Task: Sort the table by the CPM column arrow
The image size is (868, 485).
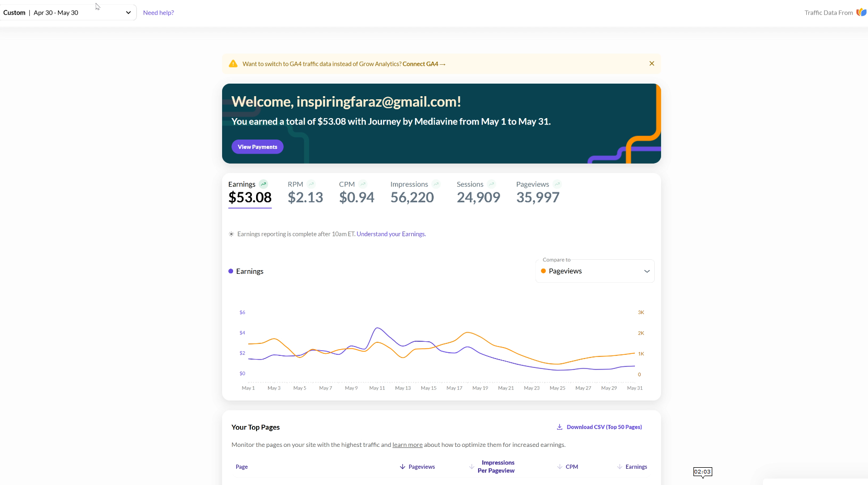Action: [x=560, y=467]
